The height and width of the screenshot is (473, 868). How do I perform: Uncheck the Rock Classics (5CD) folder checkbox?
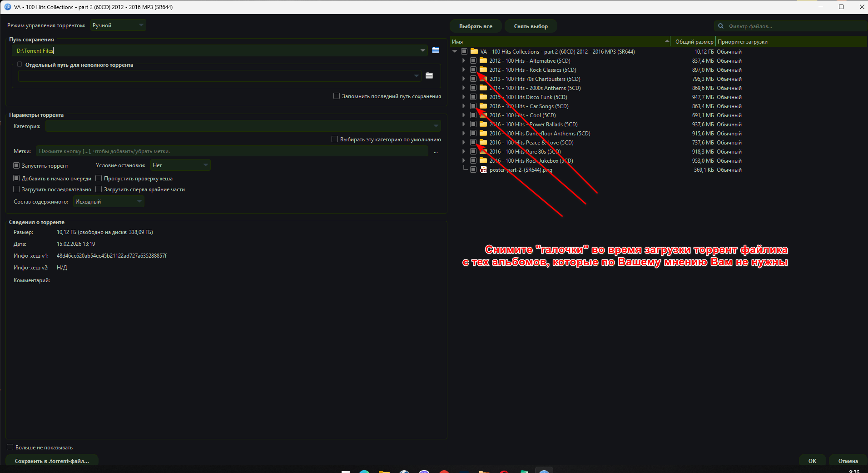pos(473,70)
